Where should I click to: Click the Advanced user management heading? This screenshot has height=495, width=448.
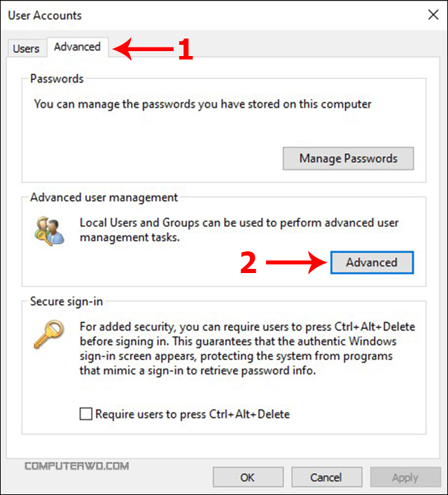tap(104, 197)
